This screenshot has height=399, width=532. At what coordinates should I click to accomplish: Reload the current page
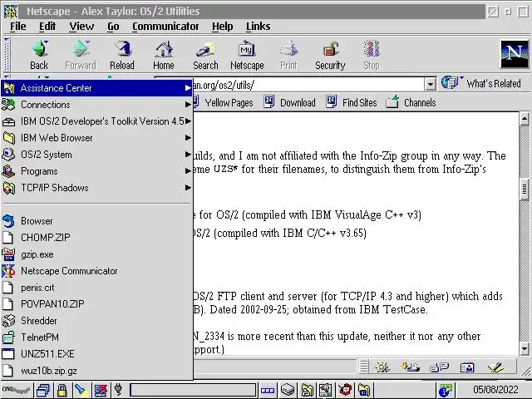122,56
